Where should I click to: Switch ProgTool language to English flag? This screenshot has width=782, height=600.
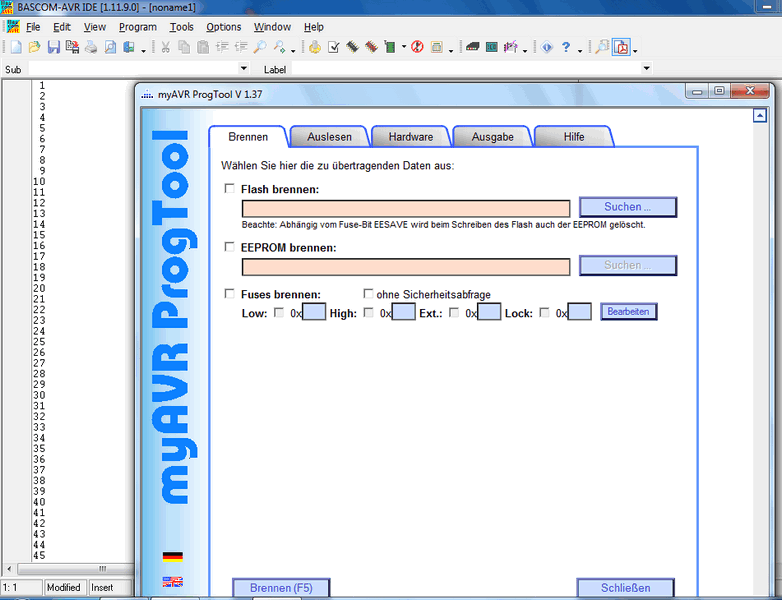click(173, 582)
